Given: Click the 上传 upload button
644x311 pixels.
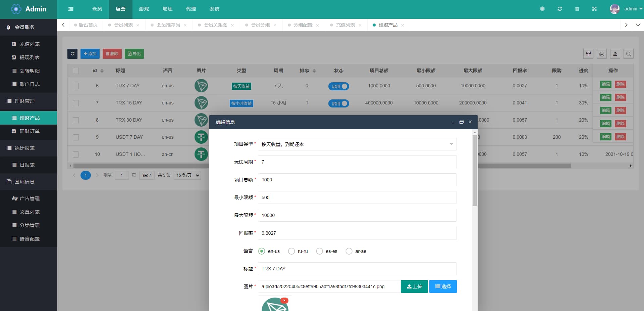Looking at the screenshot, I should 414,286.
